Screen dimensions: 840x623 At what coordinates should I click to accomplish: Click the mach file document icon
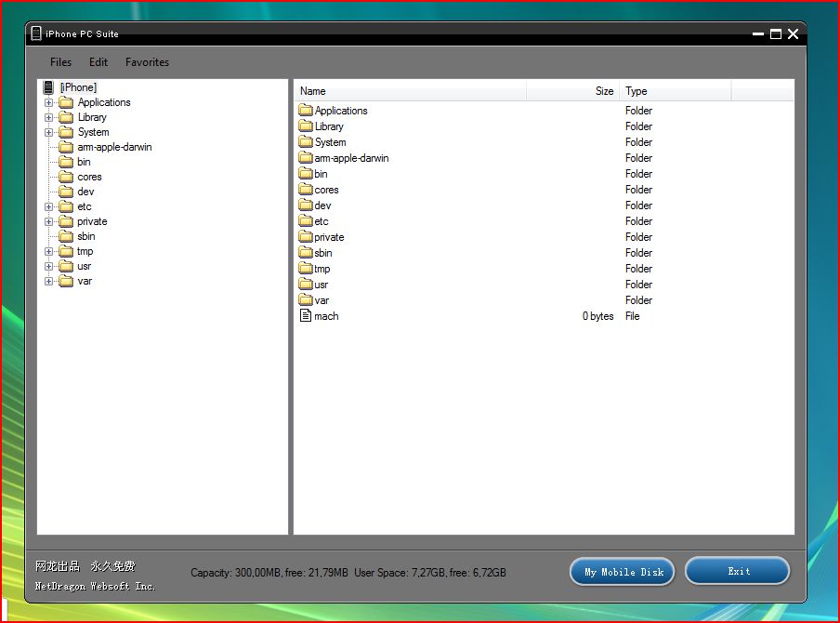click(x=306, y=316)
